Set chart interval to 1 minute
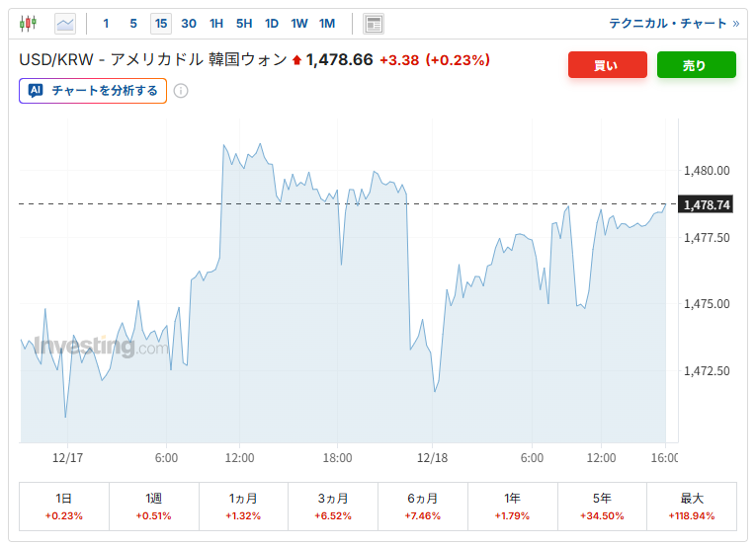The image size is (756, 547). (x=107, y=23)
